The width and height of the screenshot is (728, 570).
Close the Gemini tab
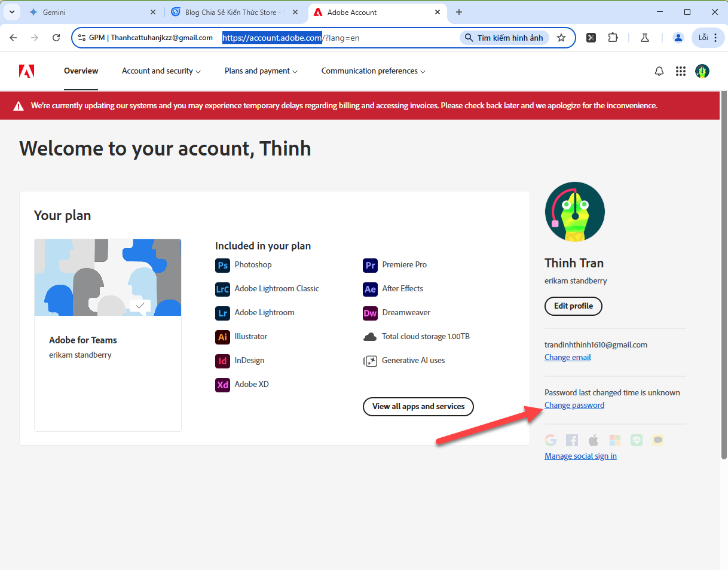coord(153,12)
